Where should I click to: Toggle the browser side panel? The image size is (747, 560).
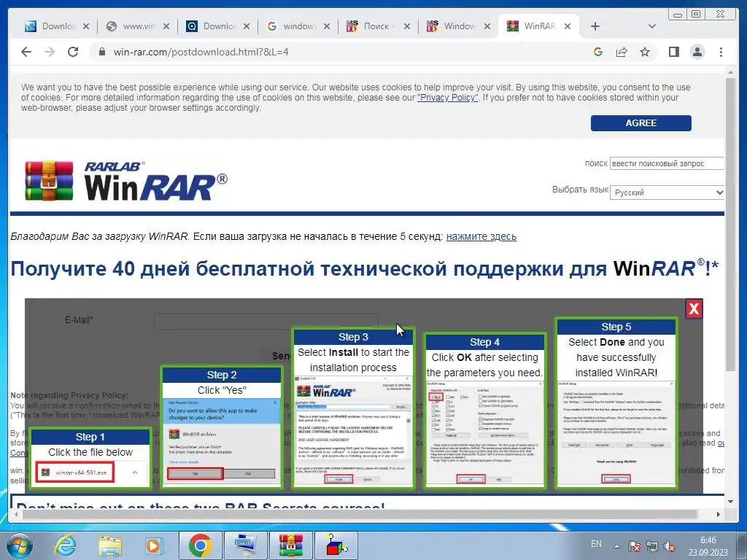(673, 52)
